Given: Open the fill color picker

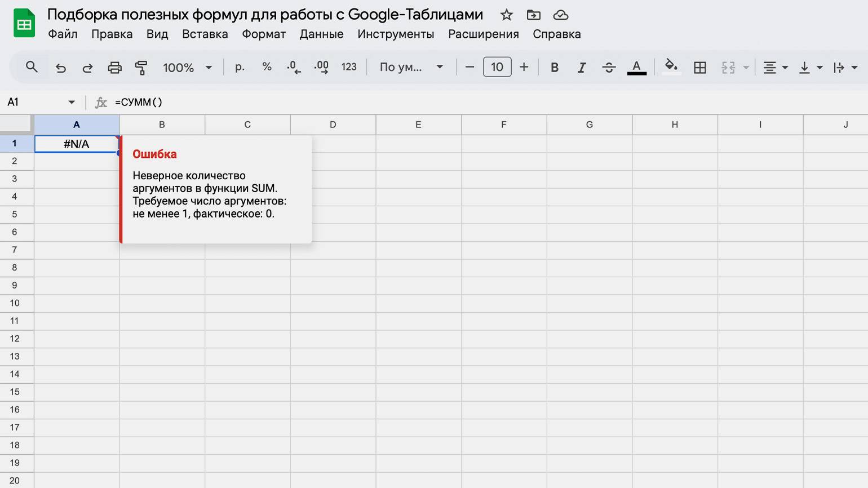Looking at the screenshot, I should (x=671, y=68).
